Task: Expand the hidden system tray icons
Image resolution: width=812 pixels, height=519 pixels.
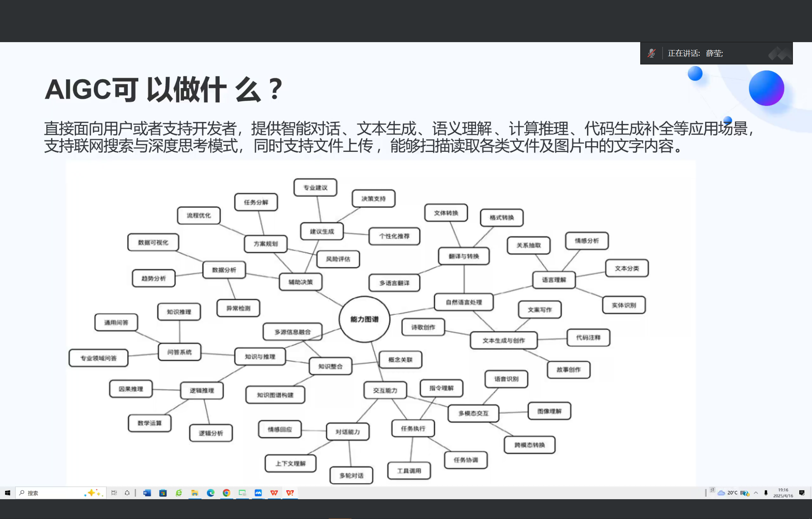Action: tap(756, 493)
